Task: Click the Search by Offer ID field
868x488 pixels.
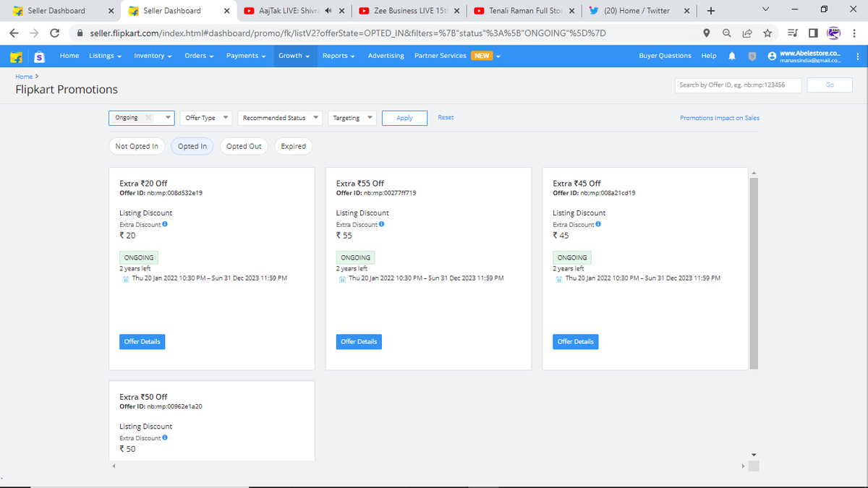Action: (738, 85)
